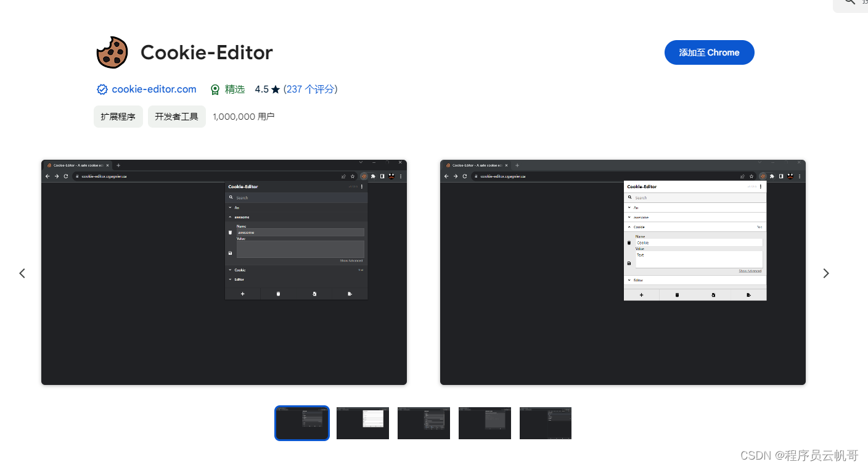Select the 扩展程序 category chip

(118, 117)
